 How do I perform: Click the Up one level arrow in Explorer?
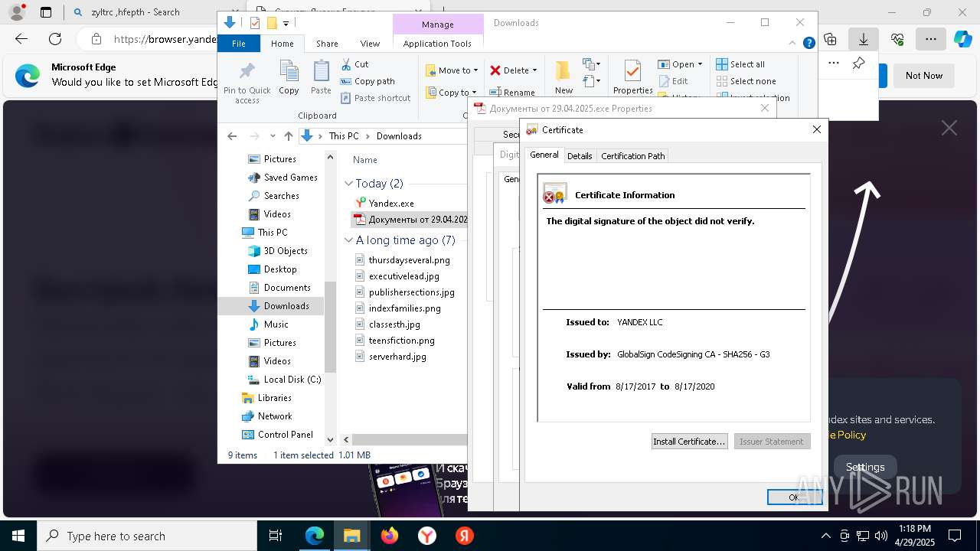coord(289,136)
